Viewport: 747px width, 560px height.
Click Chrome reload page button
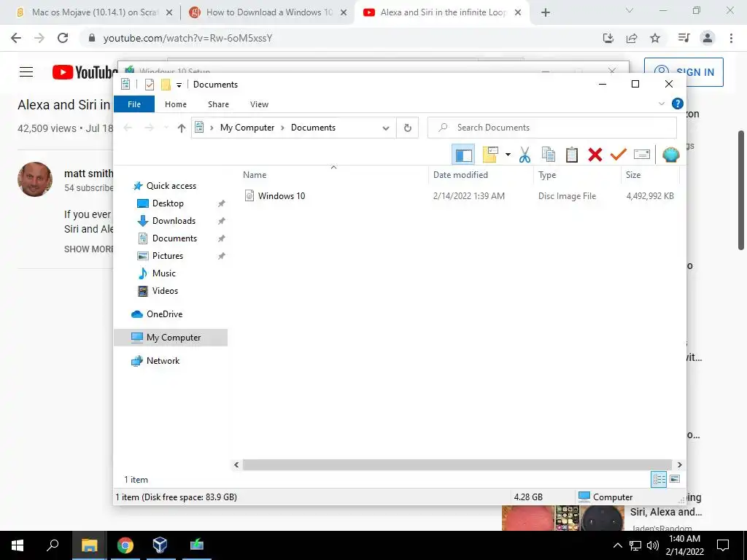(x=63, y=38)
